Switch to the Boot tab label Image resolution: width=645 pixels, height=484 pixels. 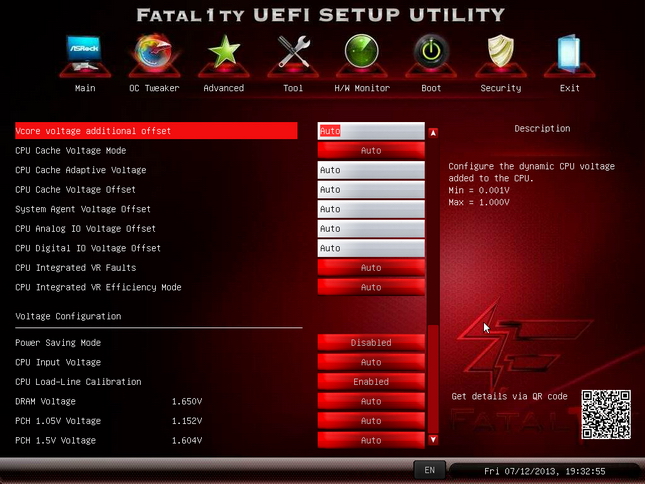point(431,88)
